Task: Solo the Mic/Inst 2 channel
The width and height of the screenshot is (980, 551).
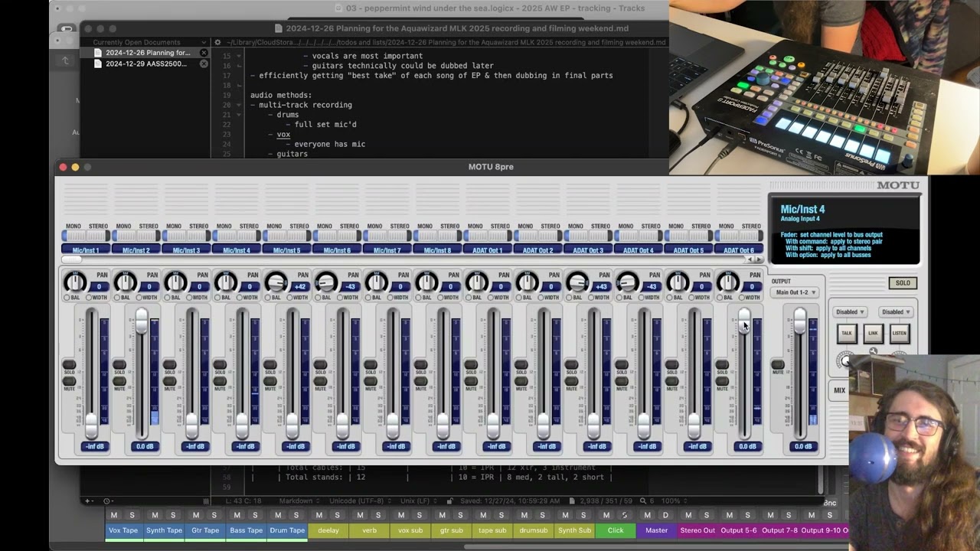Action: click(119, 364)
